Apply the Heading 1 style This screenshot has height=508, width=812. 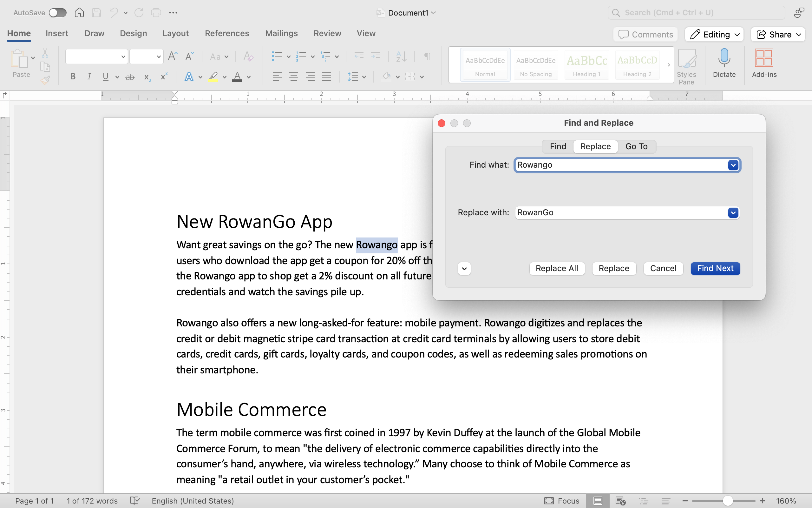(x=586, y=65)
